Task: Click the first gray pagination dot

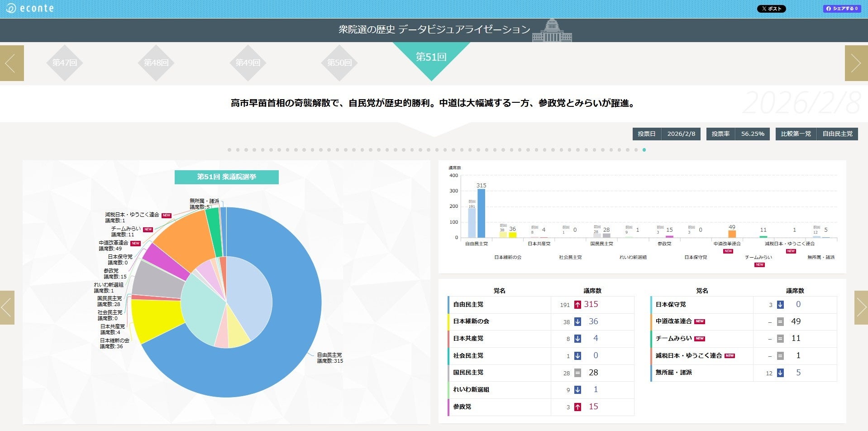Action: (x=229, y=150)
